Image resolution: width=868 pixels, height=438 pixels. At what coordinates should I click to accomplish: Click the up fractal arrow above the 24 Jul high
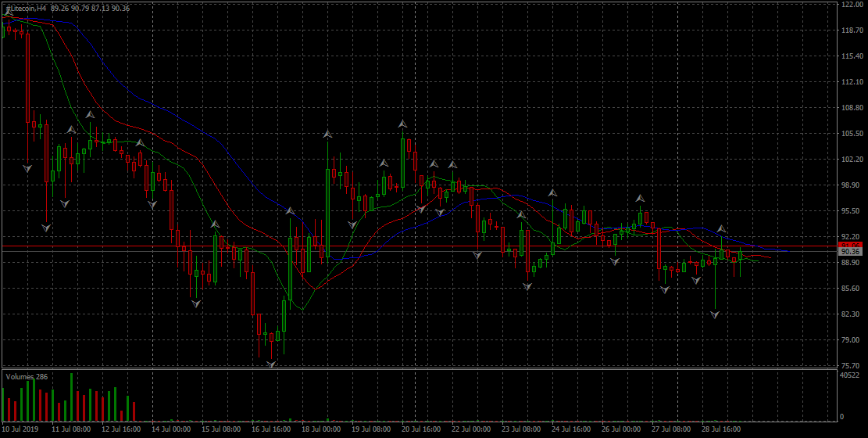552,192
